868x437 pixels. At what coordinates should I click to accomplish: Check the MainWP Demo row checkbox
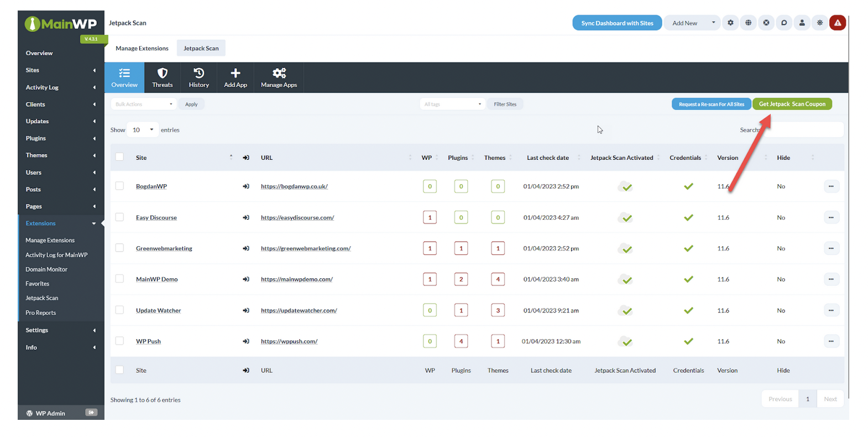(x=119, y=279)
